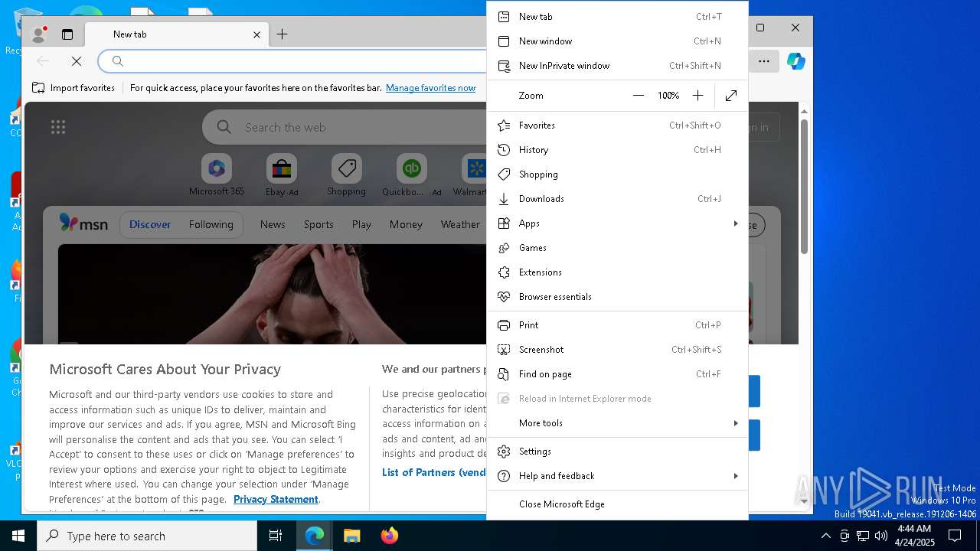
Task: Open List of Partners link
Action: pos(434,472)
